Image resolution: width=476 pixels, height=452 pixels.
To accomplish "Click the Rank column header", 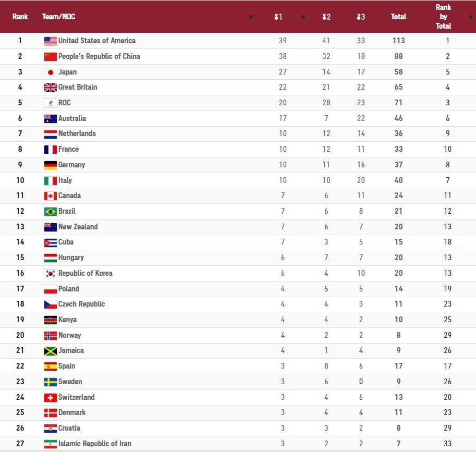I will [x=20, y=17].
